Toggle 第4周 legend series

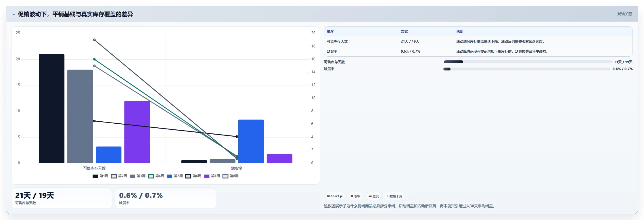156,176
